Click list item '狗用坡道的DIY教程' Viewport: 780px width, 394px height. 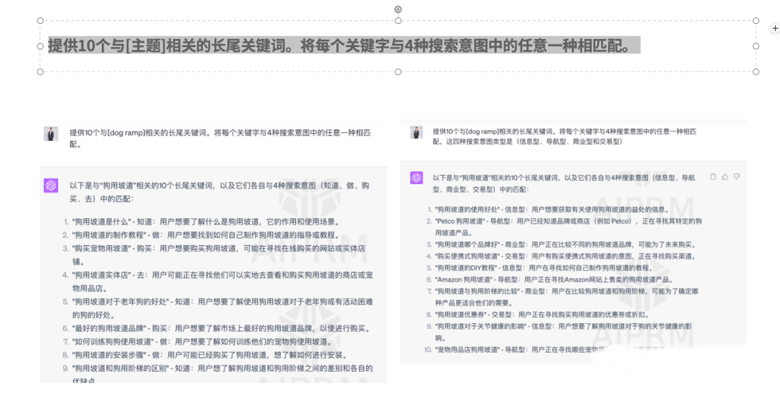pyautogui.click(x=544, y=268)
